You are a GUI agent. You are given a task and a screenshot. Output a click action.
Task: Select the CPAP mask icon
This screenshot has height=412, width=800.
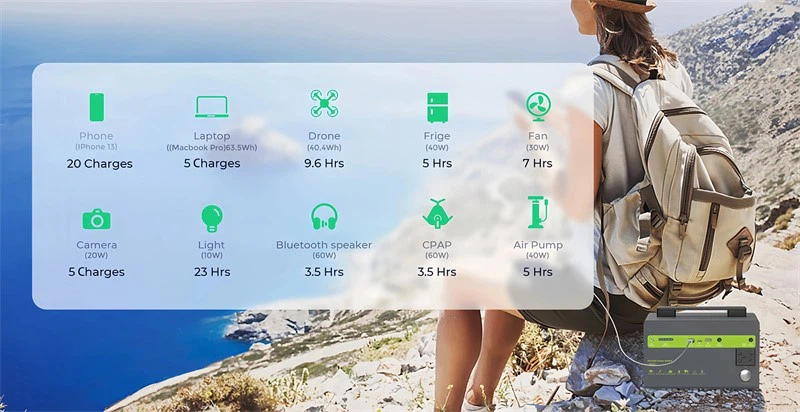click(x=437, y=215)
